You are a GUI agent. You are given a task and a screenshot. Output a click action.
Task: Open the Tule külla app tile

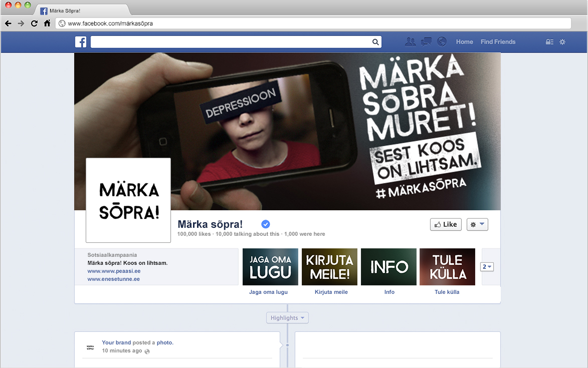coord(447,267)
